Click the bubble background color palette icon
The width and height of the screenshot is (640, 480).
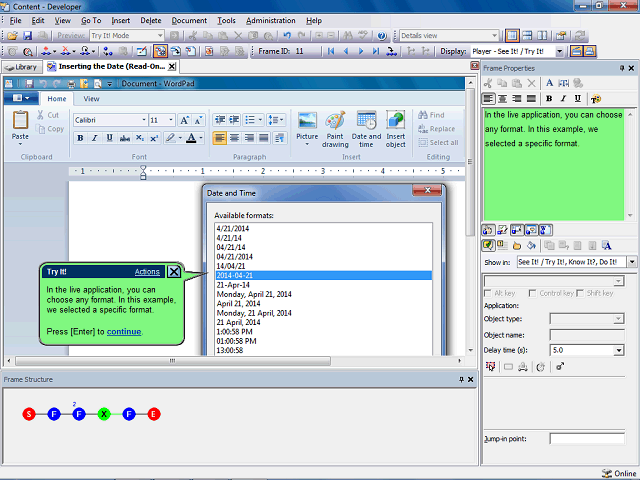(x=596, y=99)
